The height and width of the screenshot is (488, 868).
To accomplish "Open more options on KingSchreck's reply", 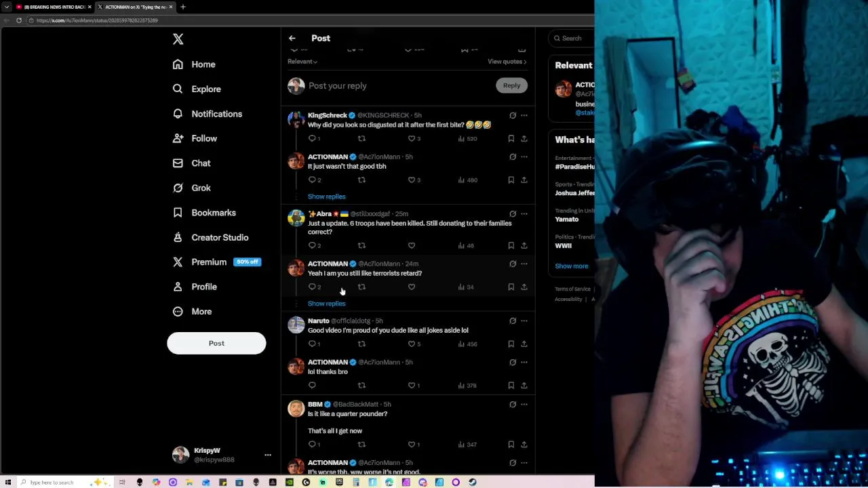I will tap(524, 115).
